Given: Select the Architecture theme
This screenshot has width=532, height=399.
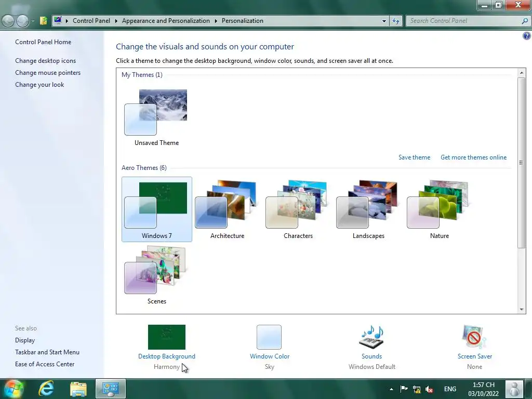Looking at the screenshot, I should coord(228,209).
